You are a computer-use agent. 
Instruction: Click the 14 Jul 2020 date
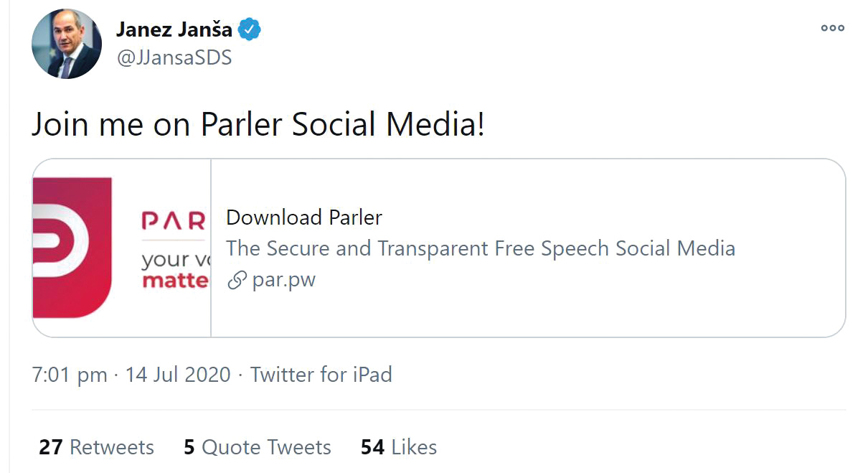pos(178,375)
